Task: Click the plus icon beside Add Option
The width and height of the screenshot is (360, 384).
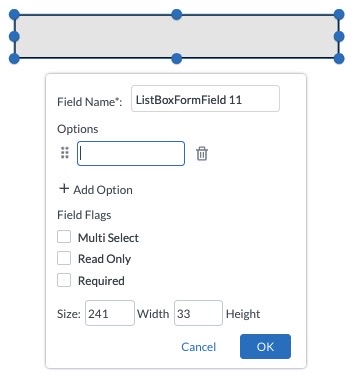Action: pos(64,189)
